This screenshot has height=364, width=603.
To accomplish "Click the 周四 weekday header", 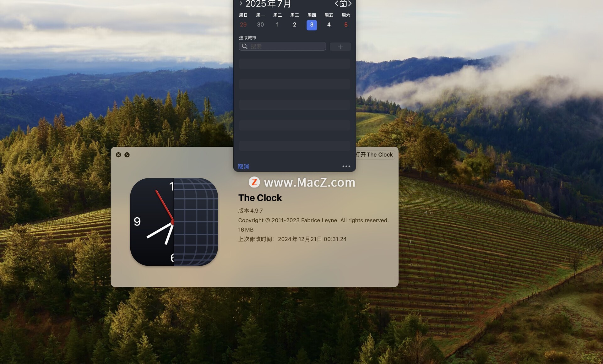I will pos(312,15).
